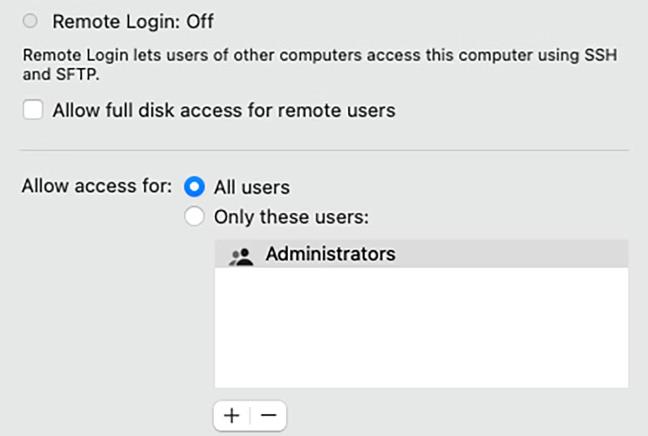
Task: Click blank space right of the Administrators entry
Action: (x=520, y=255)
